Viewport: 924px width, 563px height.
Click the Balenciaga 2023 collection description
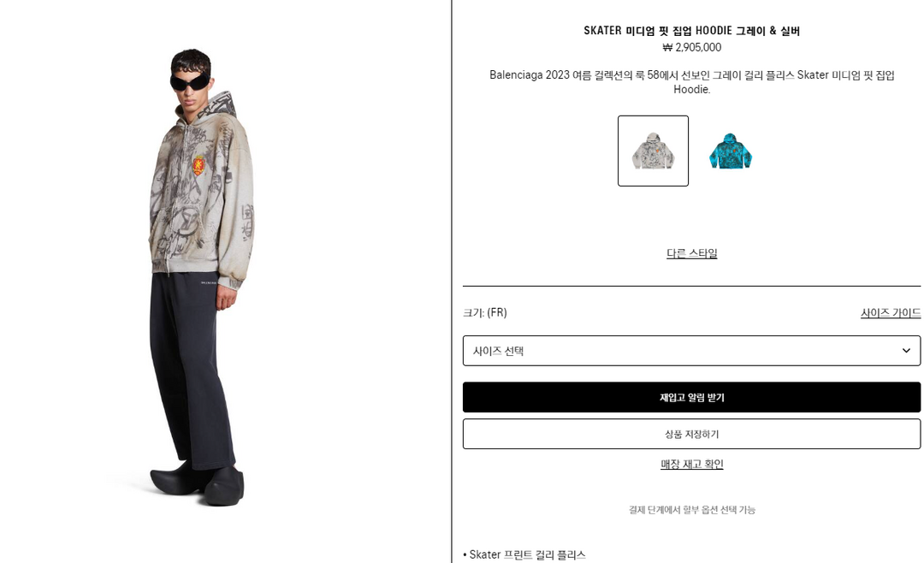(692, 82)
